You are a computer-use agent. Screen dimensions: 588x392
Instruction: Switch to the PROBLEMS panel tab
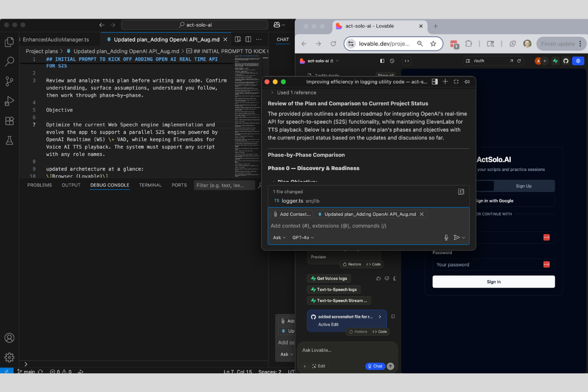(x=39, y=185)
